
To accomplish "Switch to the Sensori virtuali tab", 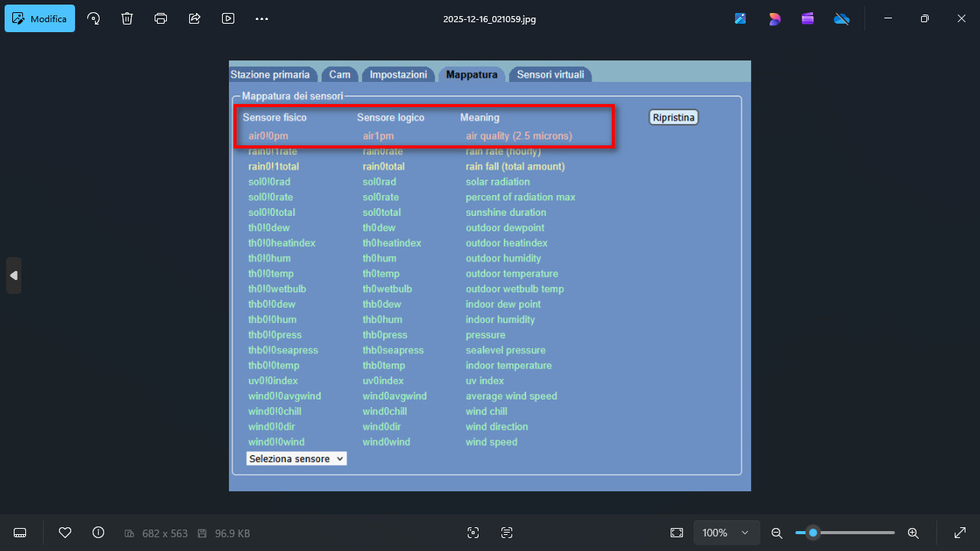I will [550, 74].
